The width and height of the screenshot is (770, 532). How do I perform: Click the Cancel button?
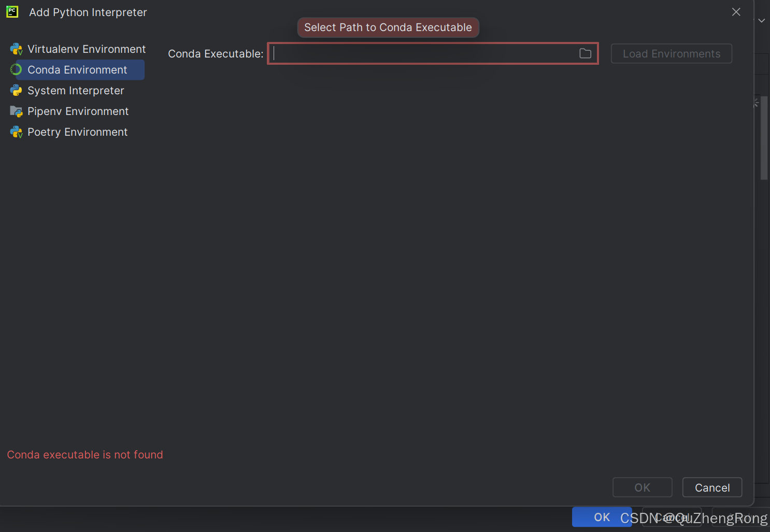coord(712,487)
